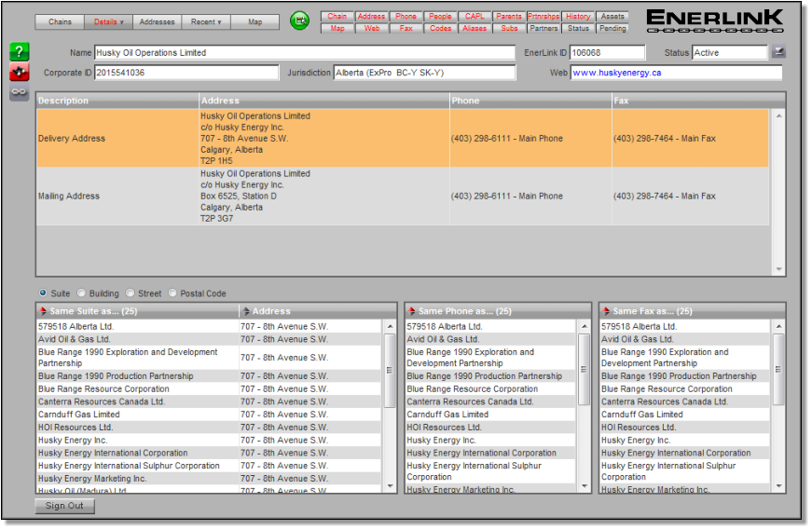812x530 pixels.
Task: Open the Map tab in top navigation
Action: click(255, 21)
